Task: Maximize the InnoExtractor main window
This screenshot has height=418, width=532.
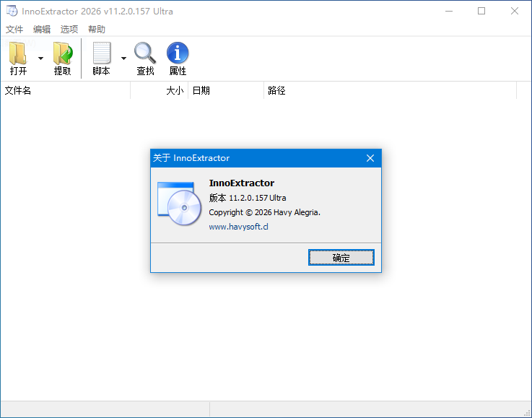Action: [481, 12]
